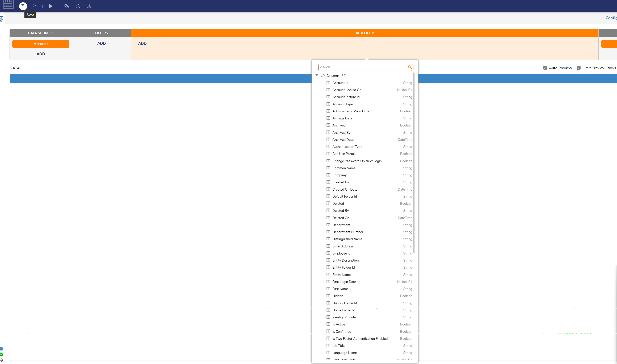Click ADD under DATA FIELDS
The height and width of the screenshot is (364, 617).
142,43
